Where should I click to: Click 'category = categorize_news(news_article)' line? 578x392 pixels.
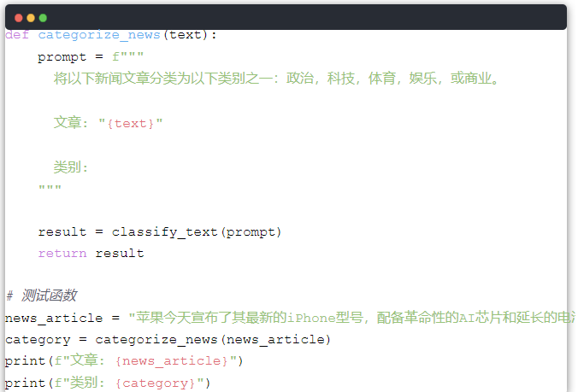[168, 340]
